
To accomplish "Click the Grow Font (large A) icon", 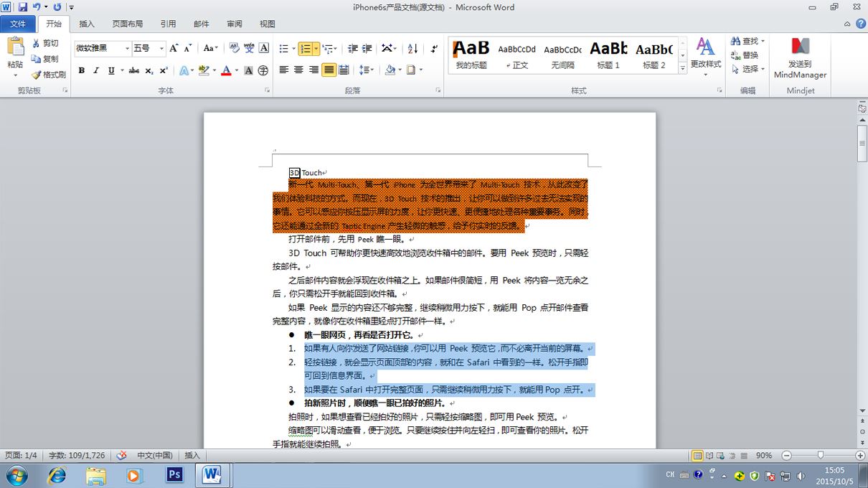I will click(174, 48).
